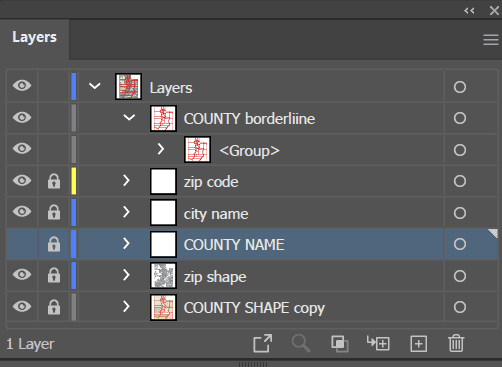Expand the city name layer
Image resolution: width=502 pixels, height=367 pixels.
pos(126,212)
